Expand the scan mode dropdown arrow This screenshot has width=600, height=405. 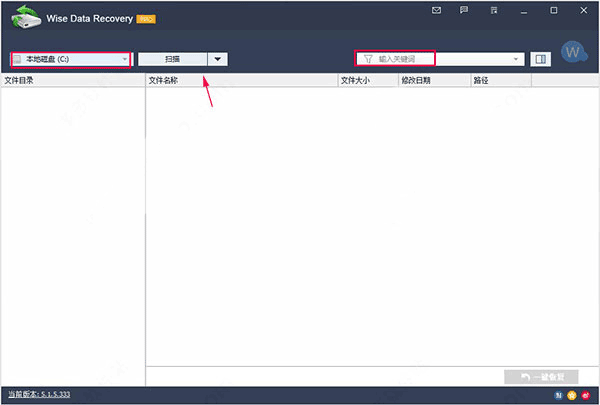(218, 59)
